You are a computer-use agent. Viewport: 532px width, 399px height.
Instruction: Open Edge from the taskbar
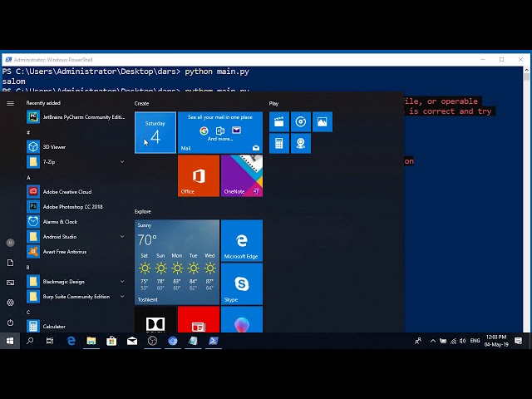coord(71,341)
